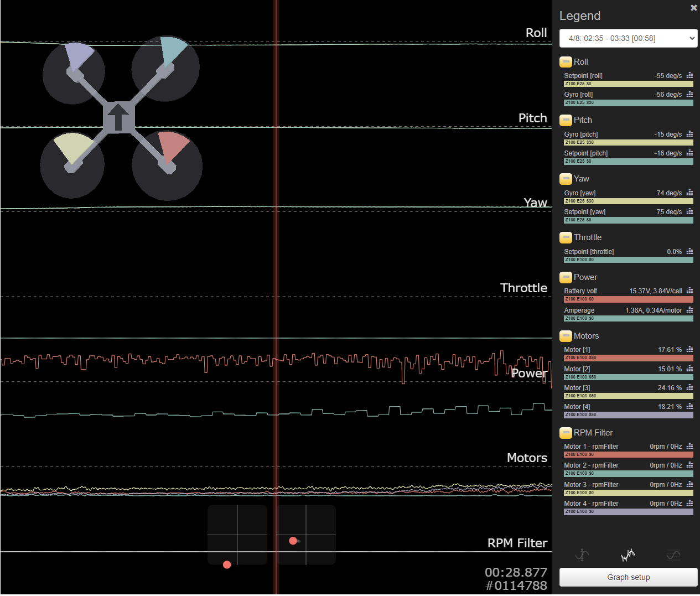The height and width of the screenshot is (596, 700).
Task: Open the analyzer icon beside Motor [3]
Action: point(689,387)
